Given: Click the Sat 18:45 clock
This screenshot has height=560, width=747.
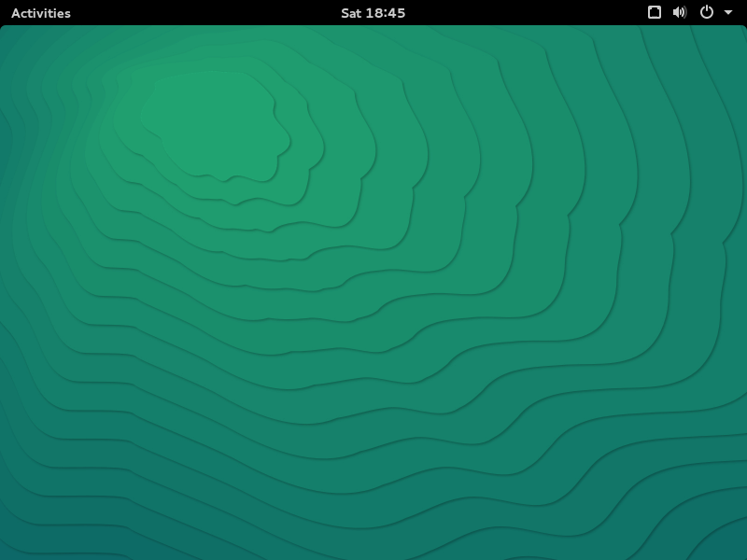Looking at the screenshot, I should [373, 13].
